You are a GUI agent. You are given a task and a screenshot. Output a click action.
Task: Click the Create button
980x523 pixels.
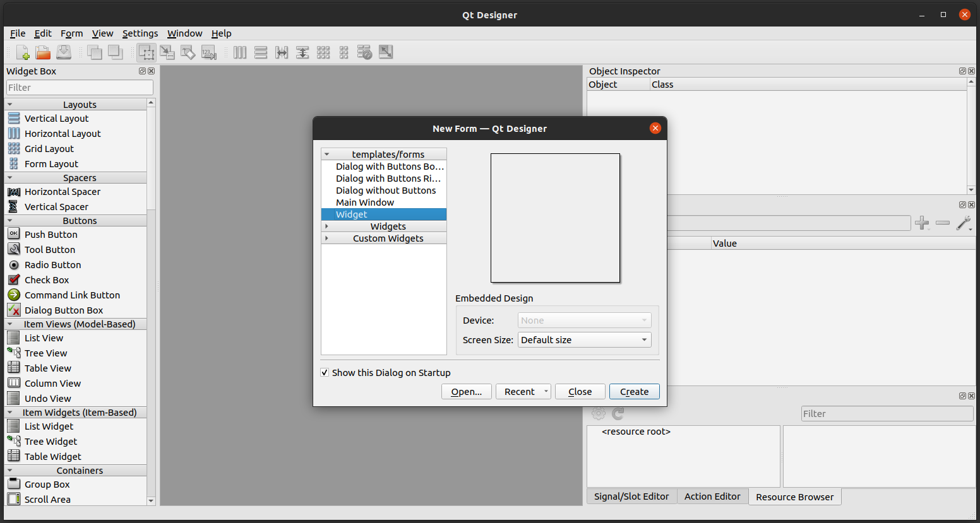634,392
